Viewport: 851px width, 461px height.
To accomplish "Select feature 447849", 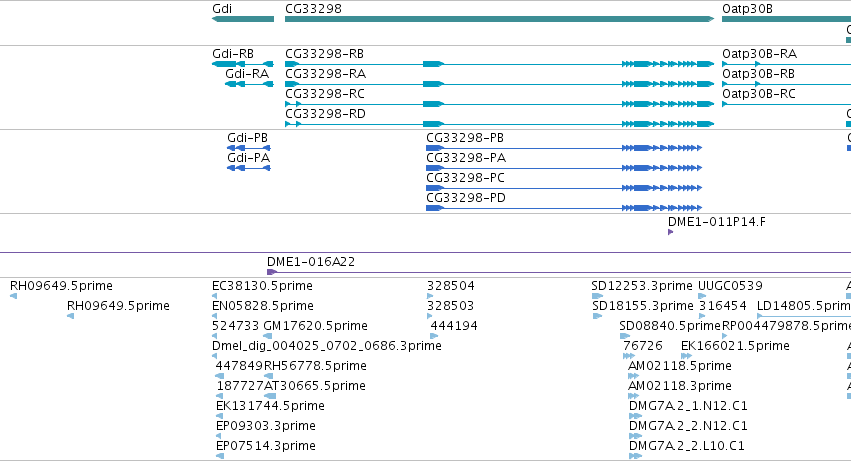I will click(239, 366).
